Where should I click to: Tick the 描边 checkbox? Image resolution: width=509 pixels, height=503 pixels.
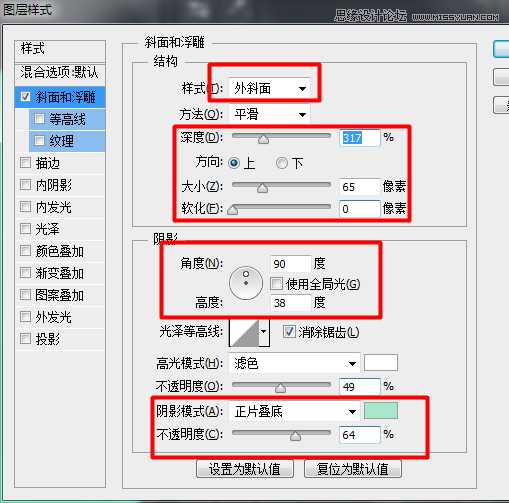pyautogui.click(x=25, y=163)
